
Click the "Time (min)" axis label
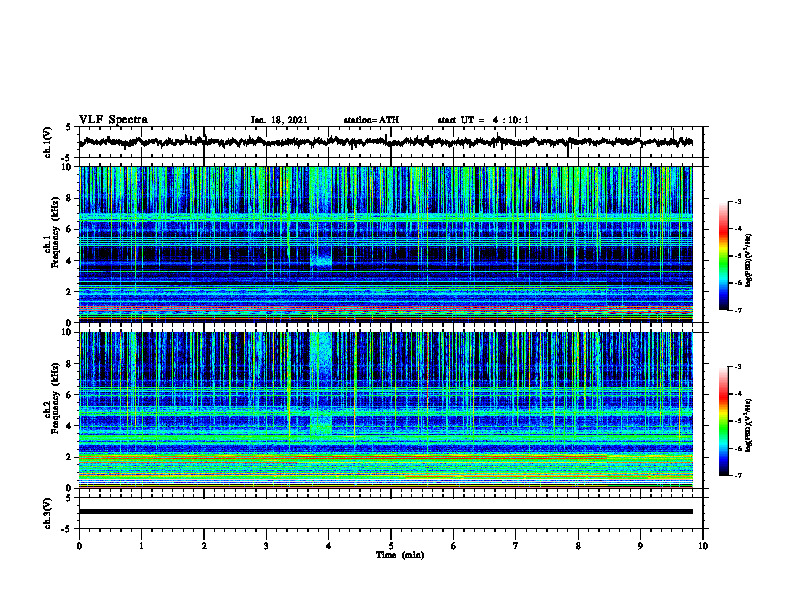pos(400,555)
